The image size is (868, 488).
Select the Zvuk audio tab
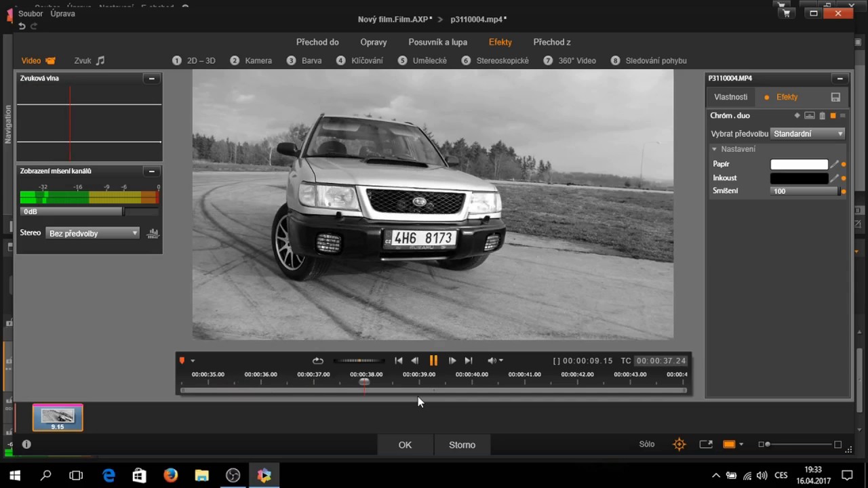coord(90,60)
